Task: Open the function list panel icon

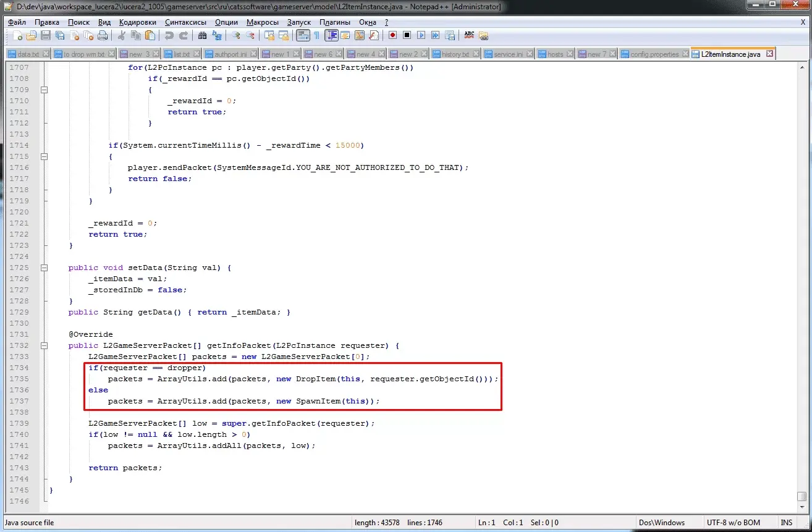Action: 374,35
